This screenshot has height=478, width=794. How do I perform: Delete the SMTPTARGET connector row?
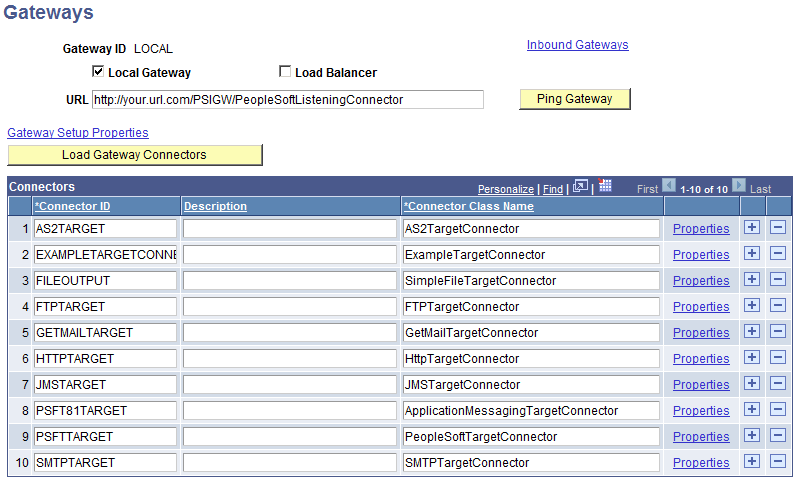coord(778,461)
